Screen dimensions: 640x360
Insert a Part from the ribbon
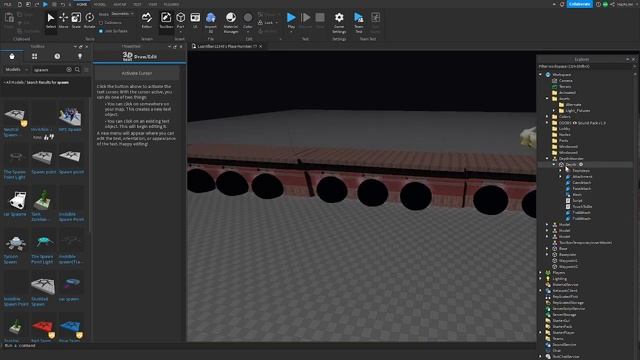click(x=180, y=21)
